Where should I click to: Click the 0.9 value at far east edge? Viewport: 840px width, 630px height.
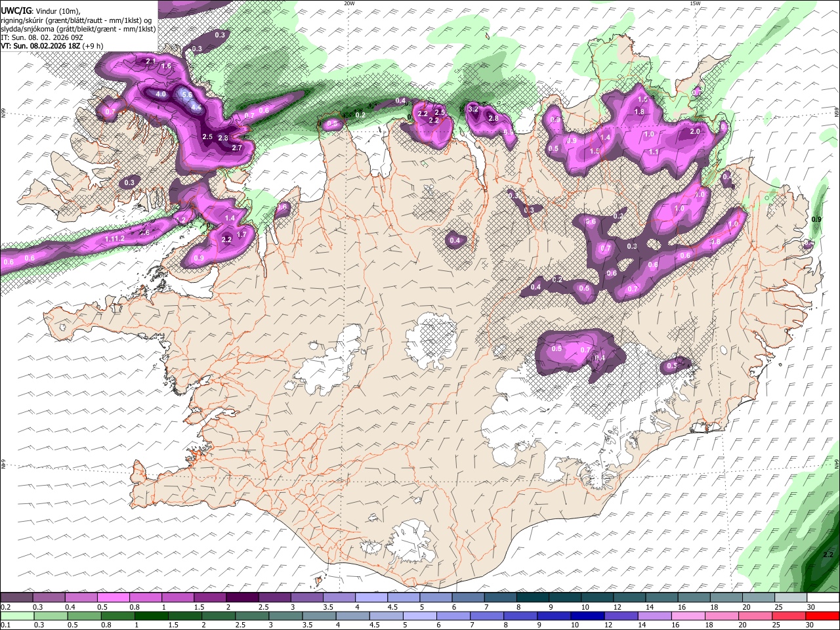click(816, 219)
